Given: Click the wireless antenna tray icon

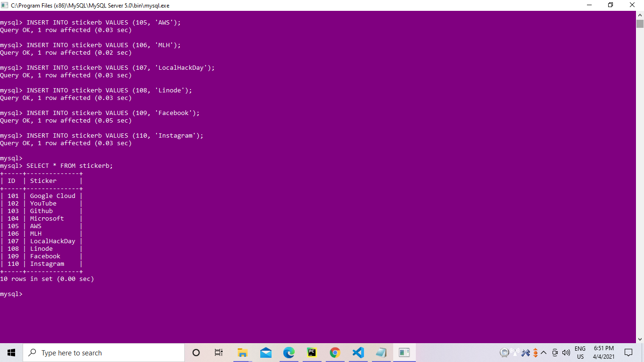Looking at the screenshot, I should 515,352.
